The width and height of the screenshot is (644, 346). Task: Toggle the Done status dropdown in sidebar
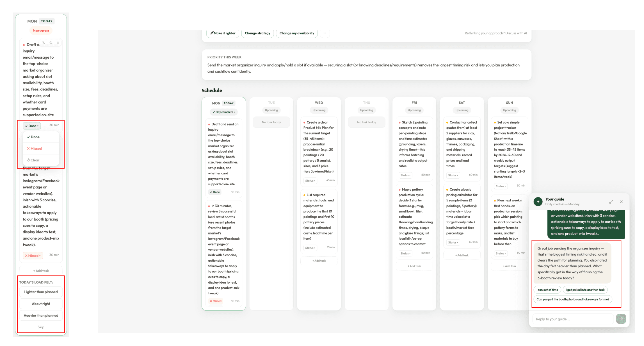pyautogui.click(x=32, y=126)
